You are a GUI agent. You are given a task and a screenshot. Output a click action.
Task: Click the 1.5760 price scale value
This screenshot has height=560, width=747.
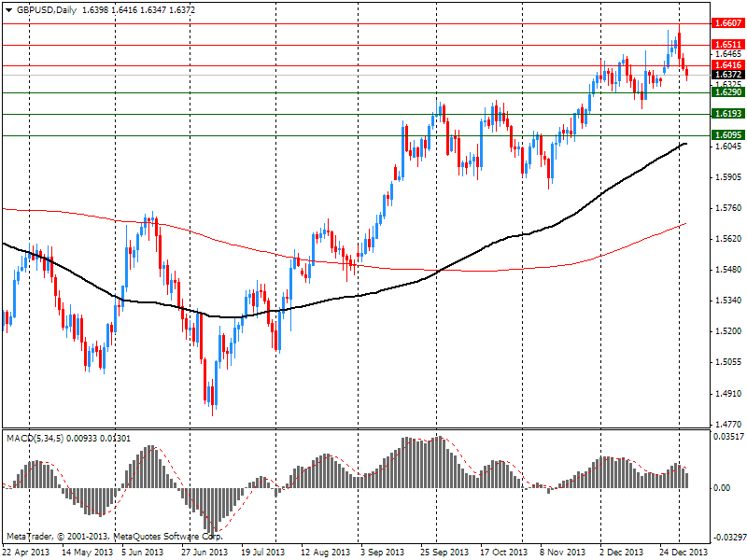pos(728,207)
